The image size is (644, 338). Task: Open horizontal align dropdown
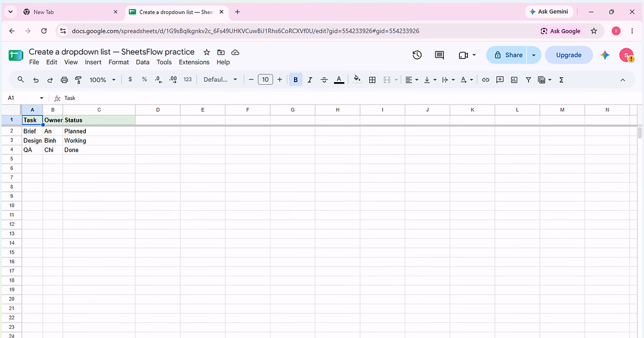pyautogui.click(x=412, y=79)
